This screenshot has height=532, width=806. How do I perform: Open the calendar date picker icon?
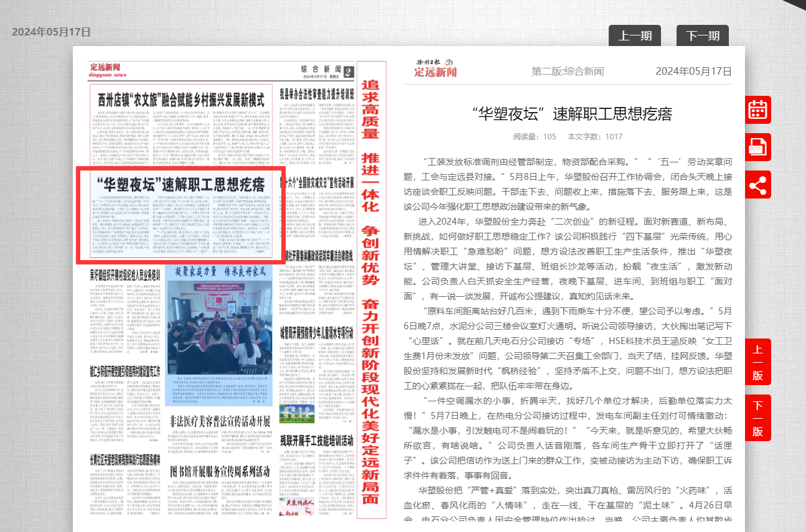point(757,110)
